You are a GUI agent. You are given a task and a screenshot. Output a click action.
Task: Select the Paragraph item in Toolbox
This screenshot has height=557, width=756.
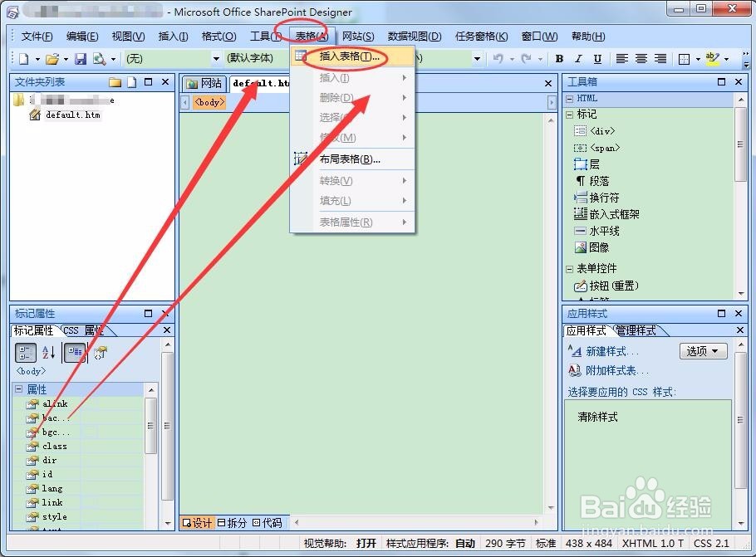point(592,181)
